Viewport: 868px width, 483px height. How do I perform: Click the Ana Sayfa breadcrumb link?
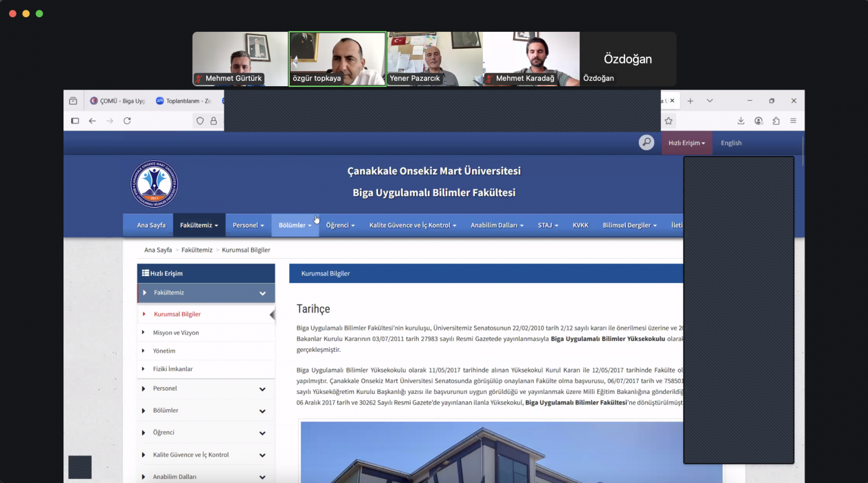(158, 250)
